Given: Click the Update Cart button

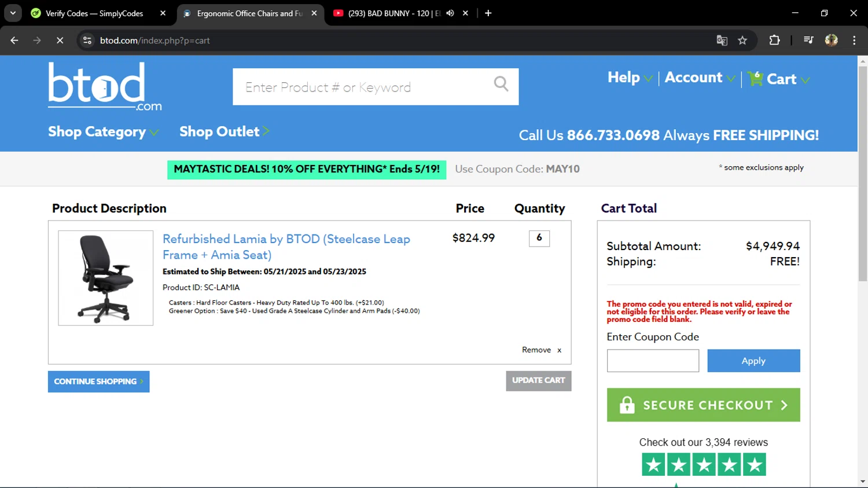Looking at the screenshot, I should pyautogui.click(x=538, y=381).
